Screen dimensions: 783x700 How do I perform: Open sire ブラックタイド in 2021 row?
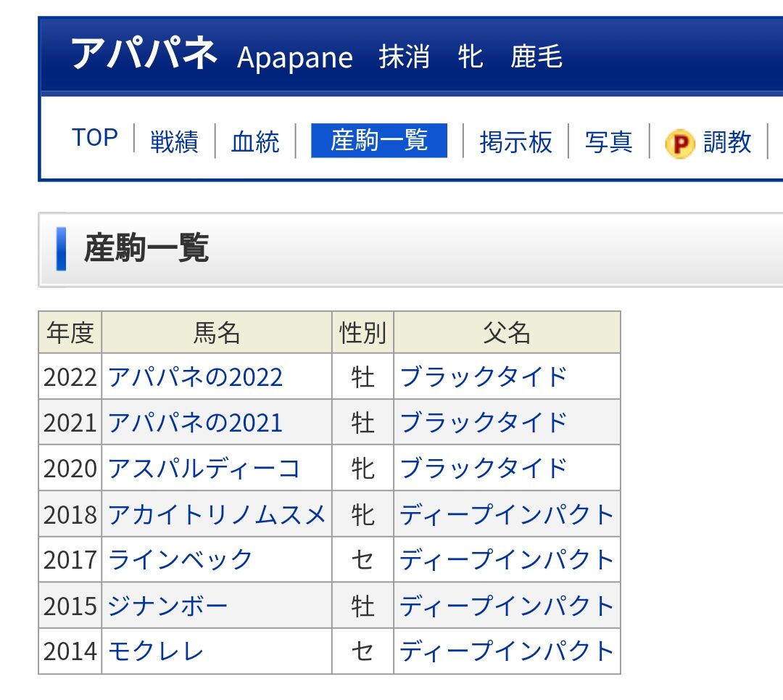pos(484,423)
